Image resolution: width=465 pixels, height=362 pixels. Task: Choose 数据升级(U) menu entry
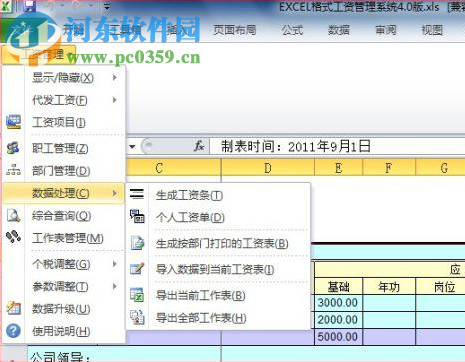click(x=64, y=309)
